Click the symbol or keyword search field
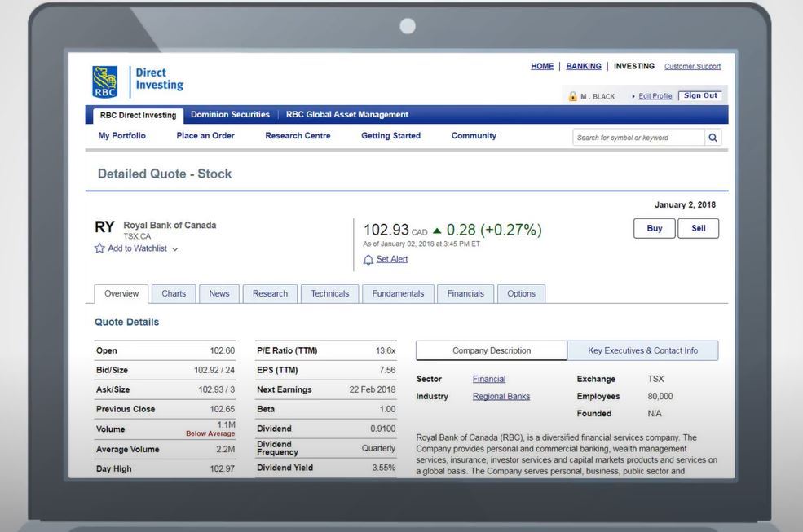Image resolution: width=803 pixels, height=532 pixels. 638,137
